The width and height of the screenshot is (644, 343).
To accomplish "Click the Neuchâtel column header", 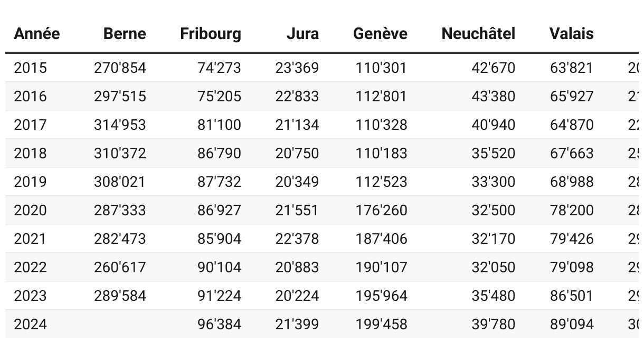I will 478,34.
